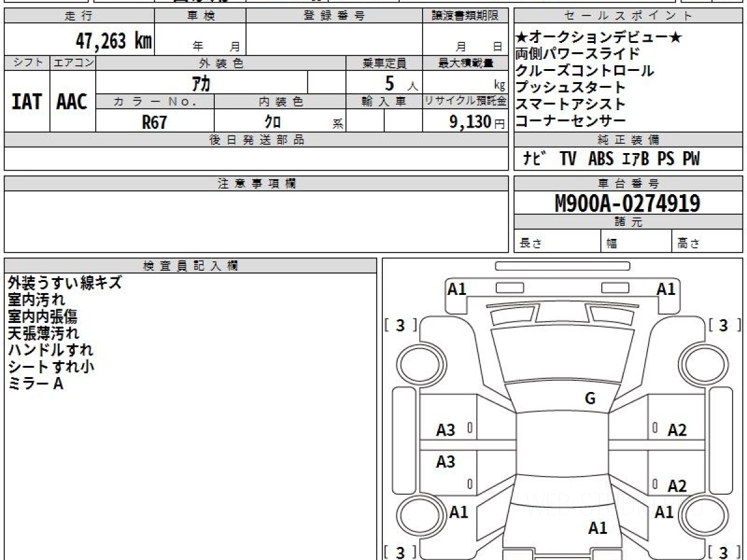Click the seating capacity value 5 人

click(x=401, y=83)
